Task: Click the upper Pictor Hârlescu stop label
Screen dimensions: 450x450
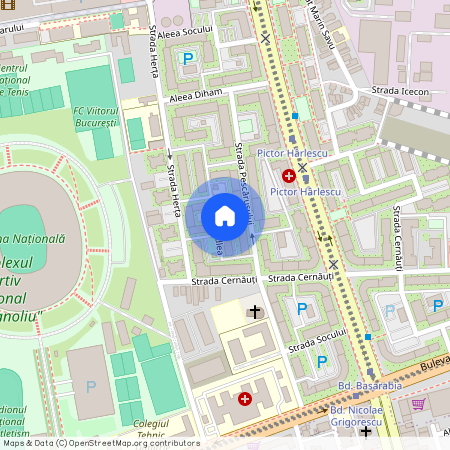Action: pos(292,153)
